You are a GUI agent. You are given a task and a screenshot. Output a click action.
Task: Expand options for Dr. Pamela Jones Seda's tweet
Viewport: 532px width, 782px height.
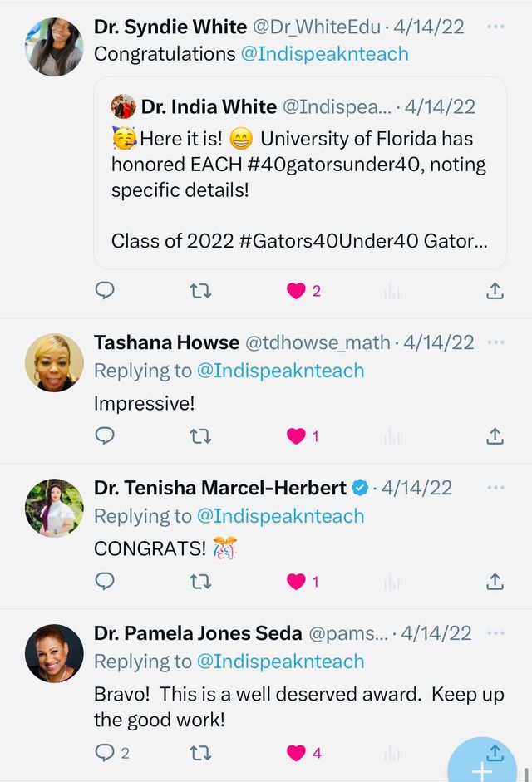coord(495,633)
